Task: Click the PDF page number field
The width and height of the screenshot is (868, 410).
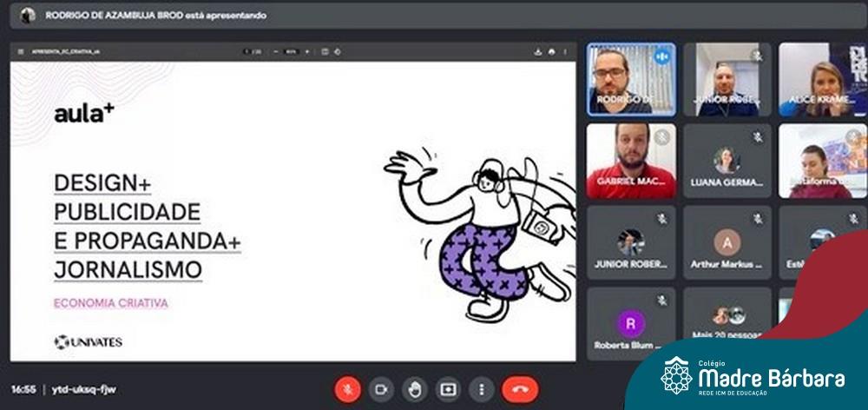Action: click(x=247, y=51)
